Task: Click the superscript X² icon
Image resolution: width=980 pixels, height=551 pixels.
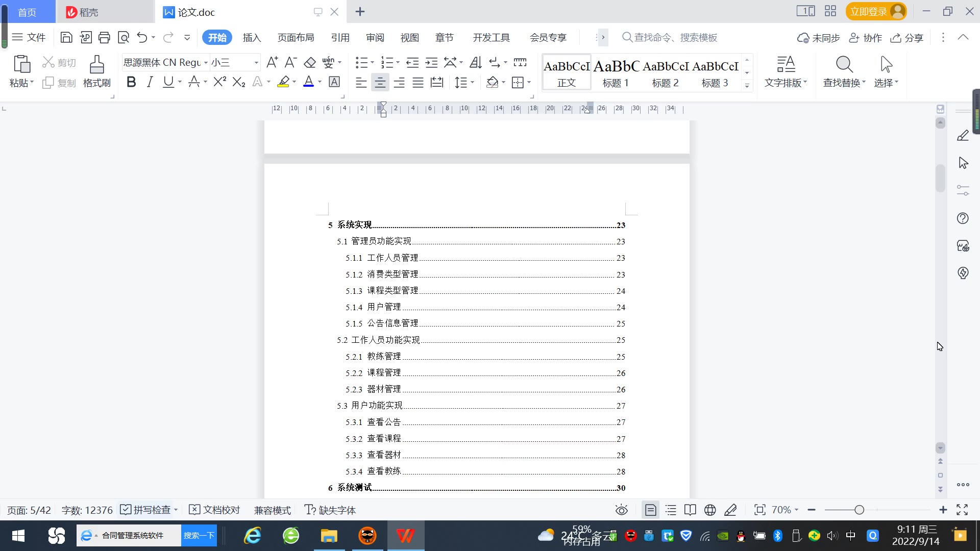Action: (x=219, y=82)
